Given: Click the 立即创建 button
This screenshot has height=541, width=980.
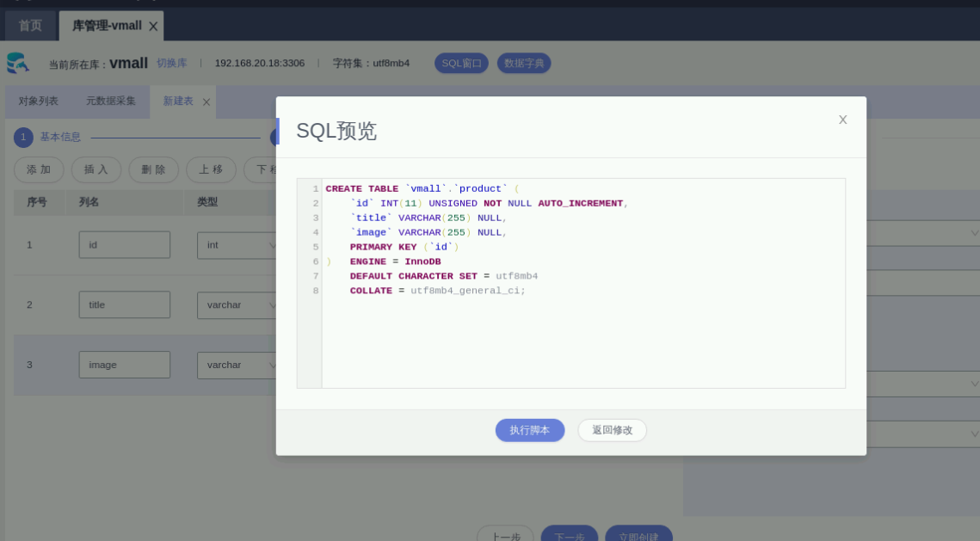Looking at the screenshot, I should coord(638,534).
